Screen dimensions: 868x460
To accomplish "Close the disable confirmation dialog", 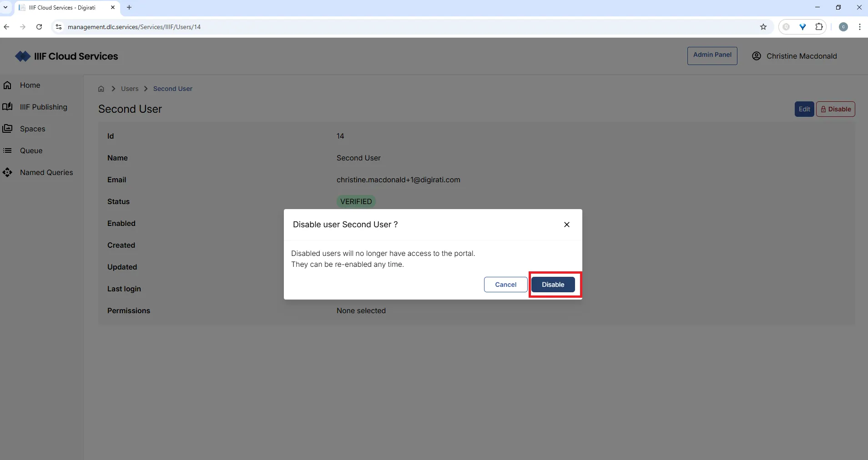I will [566, 224].
